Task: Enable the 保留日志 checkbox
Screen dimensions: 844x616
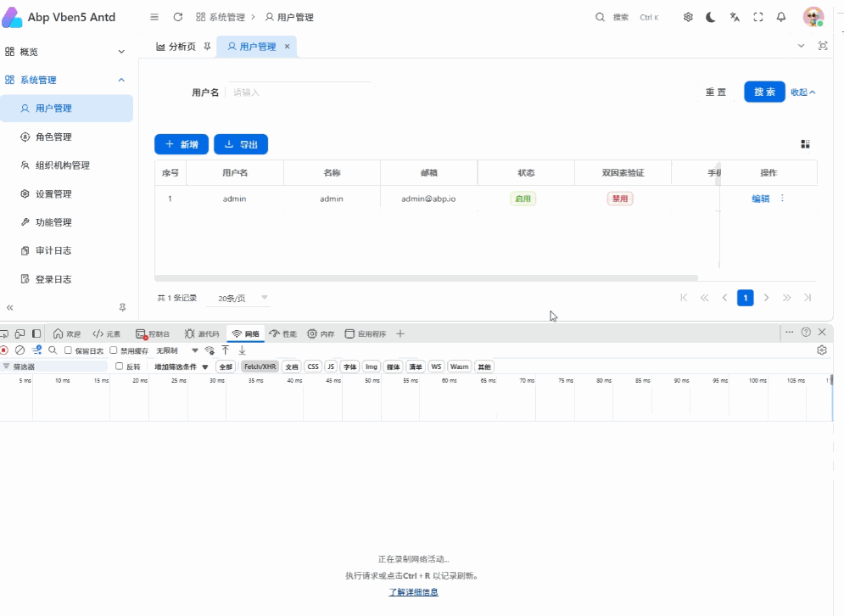Action: [x=68, y=350]
